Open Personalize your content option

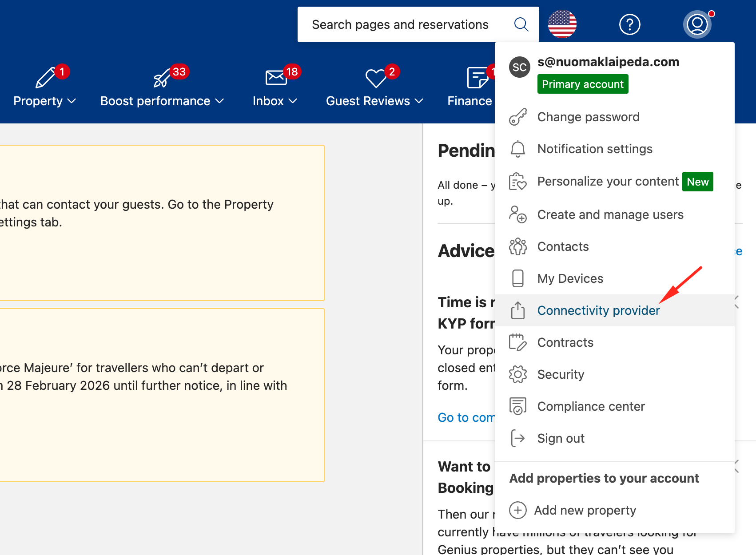pos(608,182)
